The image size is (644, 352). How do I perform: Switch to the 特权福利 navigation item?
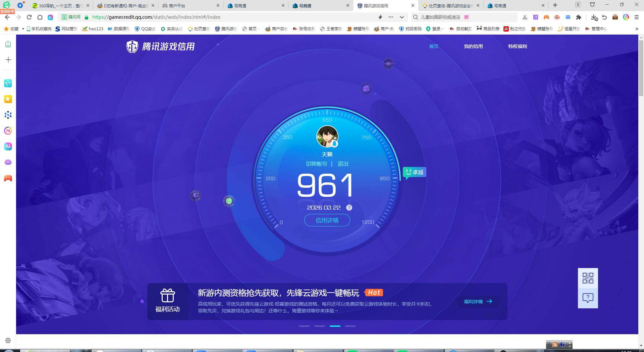point(518,46)
